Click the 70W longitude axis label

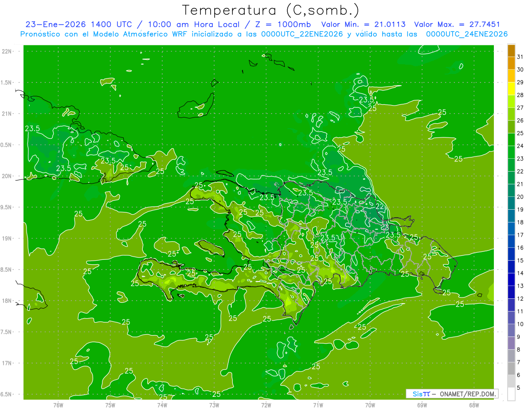(370, 405)
